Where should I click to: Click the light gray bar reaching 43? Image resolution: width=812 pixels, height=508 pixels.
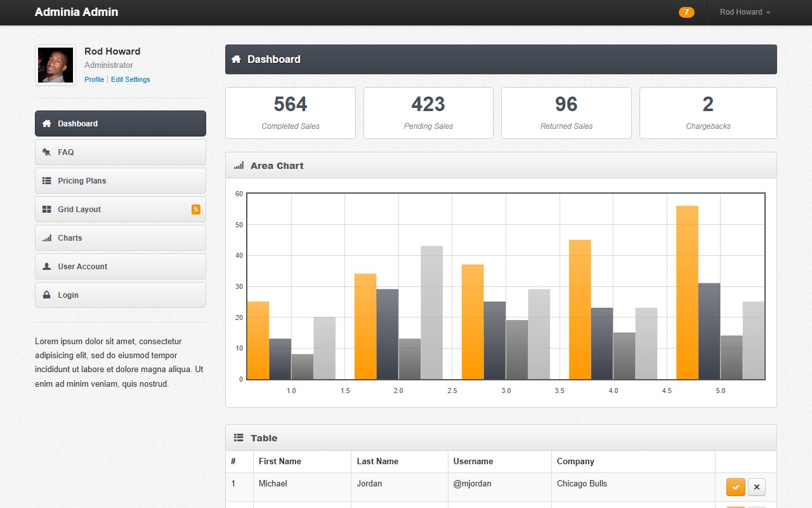click(432, 312)
